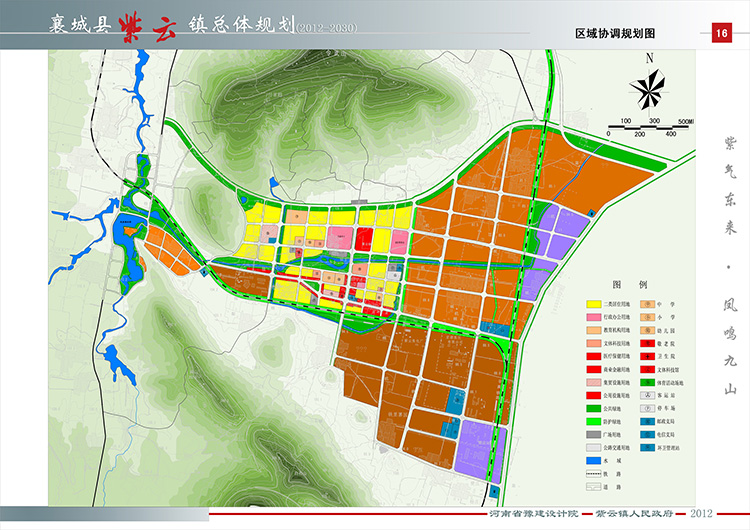Click the red page number 16 box
The height and width of the screenshot is (530, 750).
coord(720,33)
